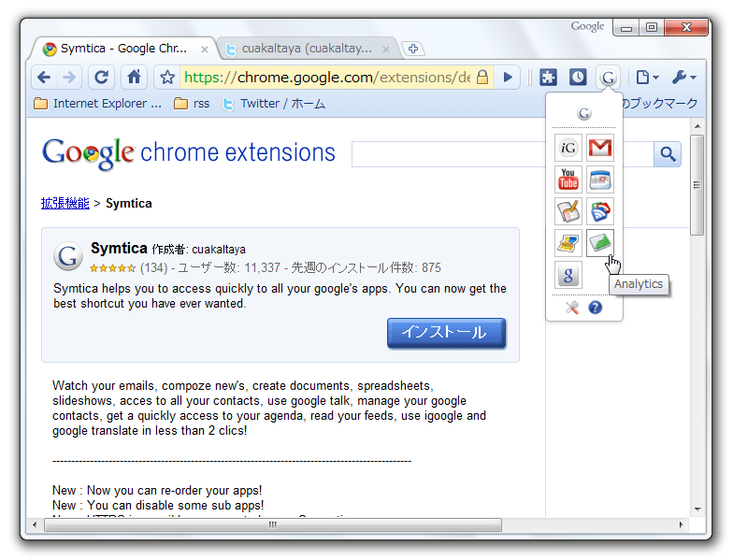Open the page menu dropdown

tap(647, 77)
